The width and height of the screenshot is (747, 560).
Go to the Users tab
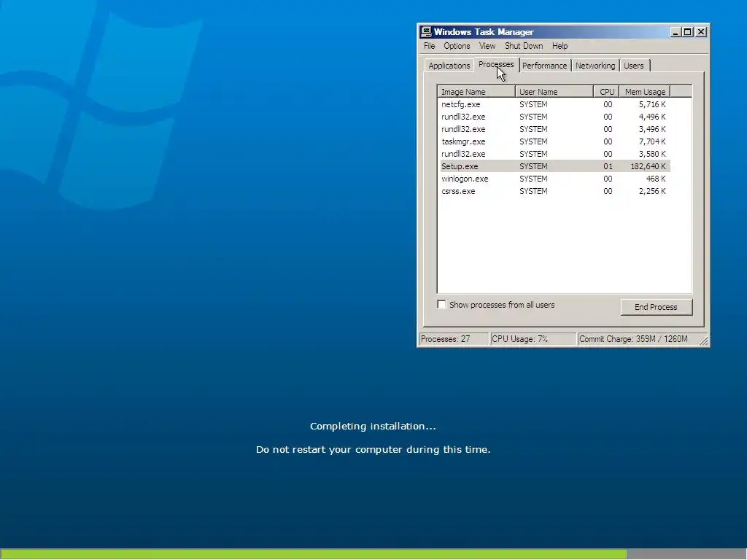(634, 66)
